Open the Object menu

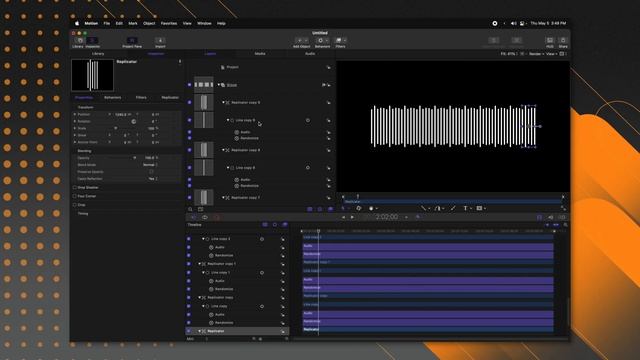pos(149,24)
